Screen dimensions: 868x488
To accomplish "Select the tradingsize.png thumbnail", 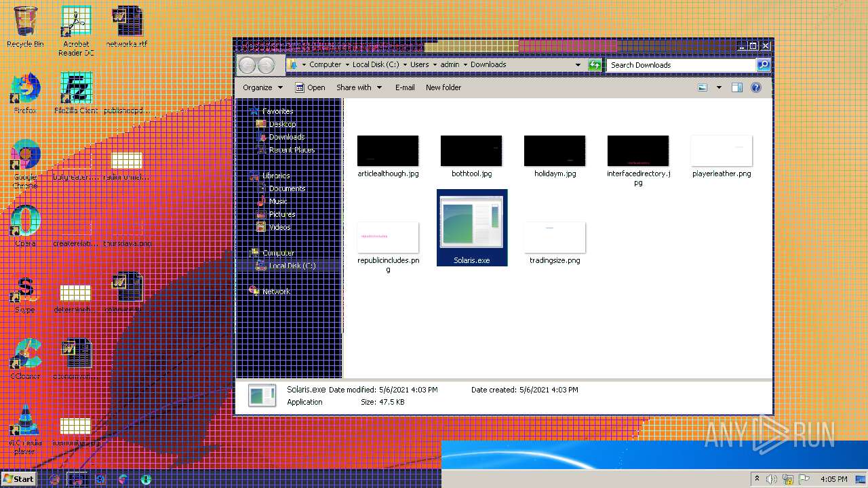I will coord(555,237).
